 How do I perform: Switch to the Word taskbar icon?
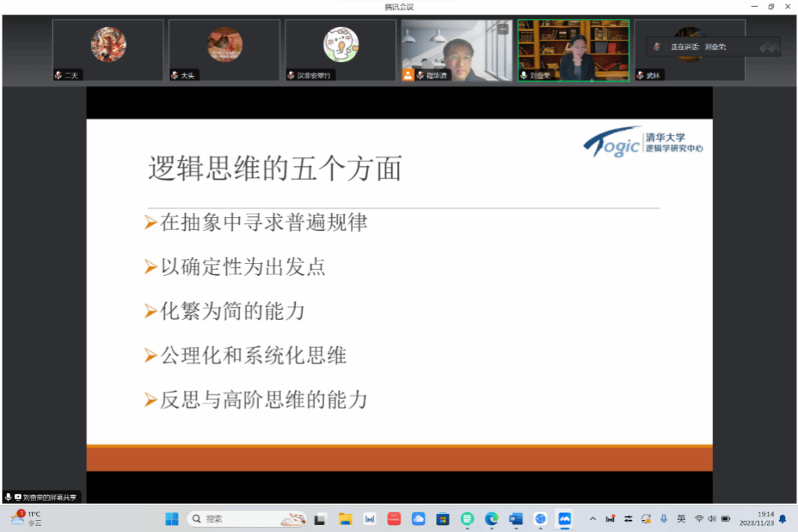coord(516,519)
